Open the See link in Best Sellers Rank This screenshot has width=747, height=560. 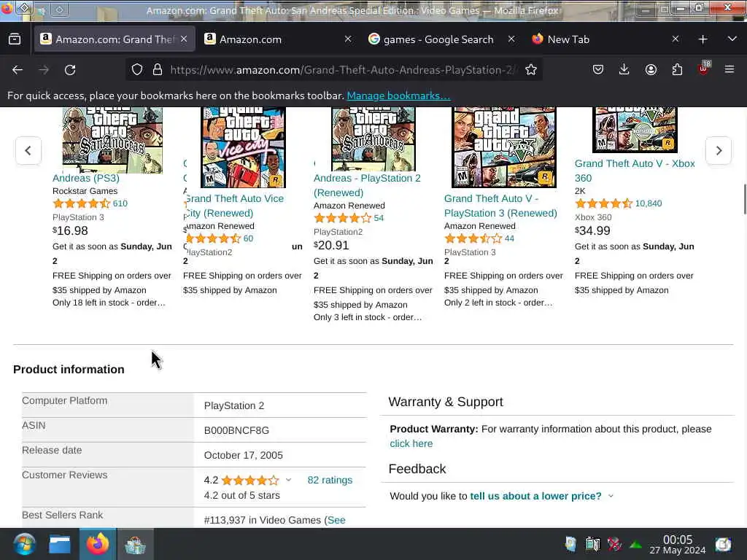[x=336, y=520]
